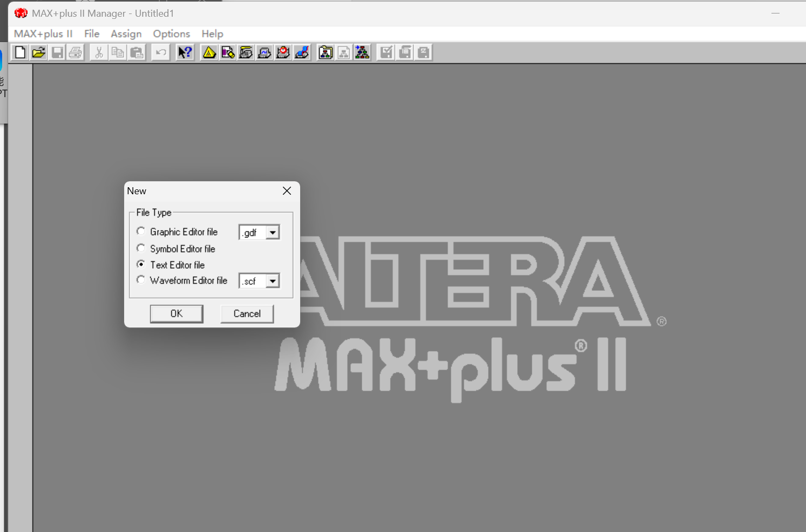Open the Options menu
Image resolution: width=806 pixels, height=532 pixels.
coord(171,33)
